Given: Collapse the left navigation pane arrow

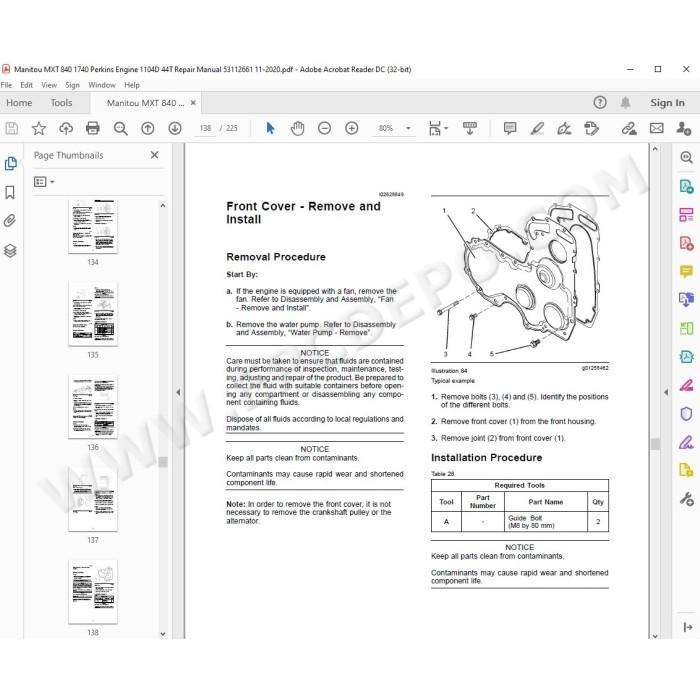Looking at the screenshot, I should click(x=178, y=392).
